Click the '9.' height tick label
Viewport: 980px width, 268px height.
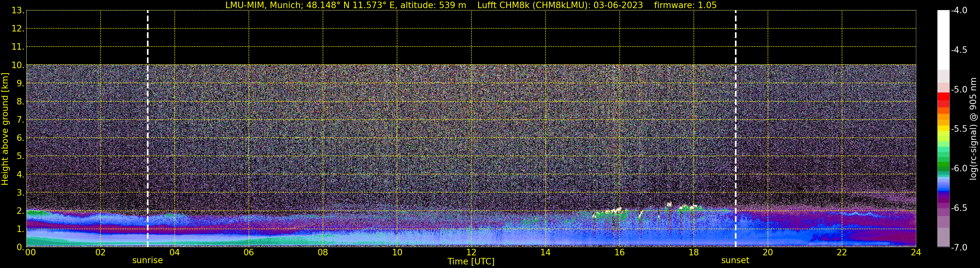tap(20, 83)
